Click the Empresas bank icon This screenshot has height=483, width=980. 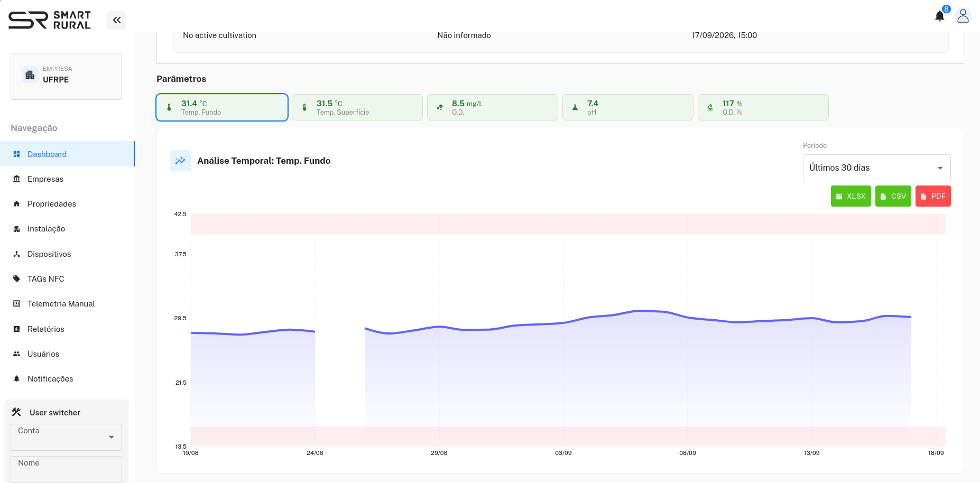click(16, 179)
